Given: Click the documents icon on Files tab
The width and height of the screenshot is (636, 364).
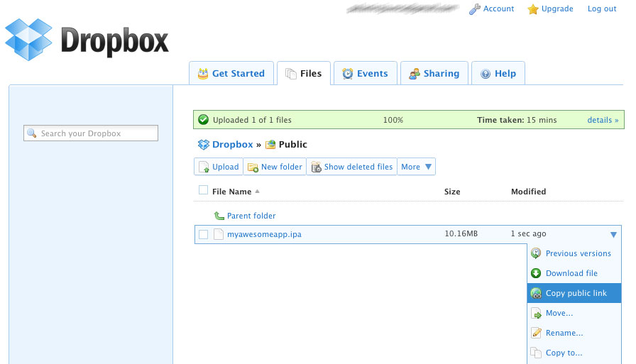Looking at the screenshot, I should click(291, 74).
